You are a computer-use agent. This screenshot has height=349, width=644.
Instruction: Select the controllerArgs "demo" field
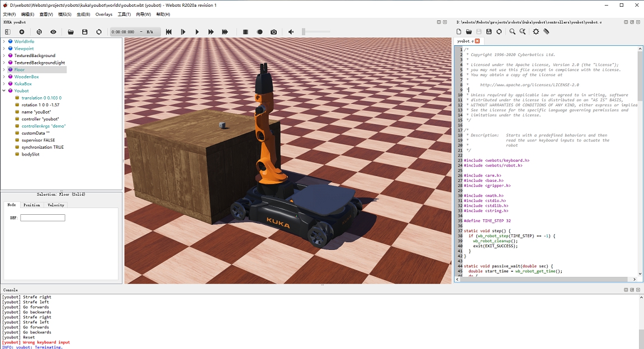(x=44, y=126)
